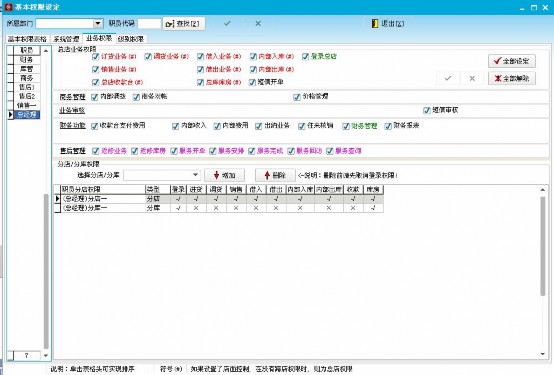Uncheck the green 登录总店 checkbox

tap(305, 57)
